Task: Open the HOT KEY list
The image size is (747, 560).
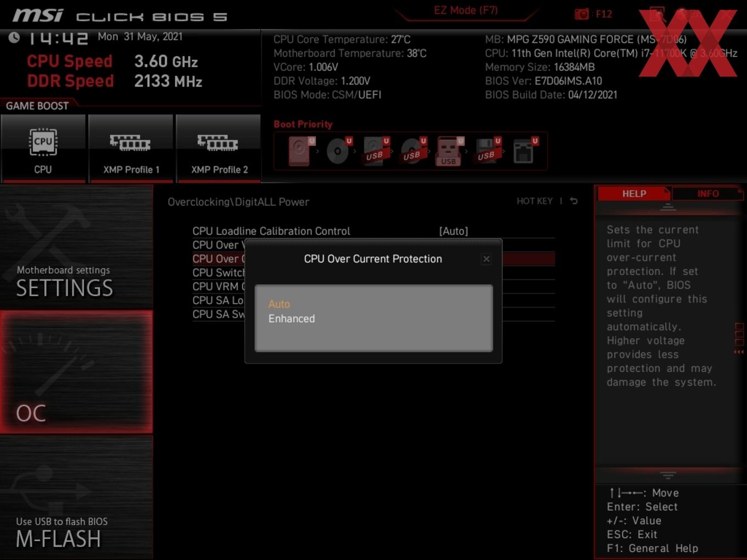Action: (x=534, y=201)
